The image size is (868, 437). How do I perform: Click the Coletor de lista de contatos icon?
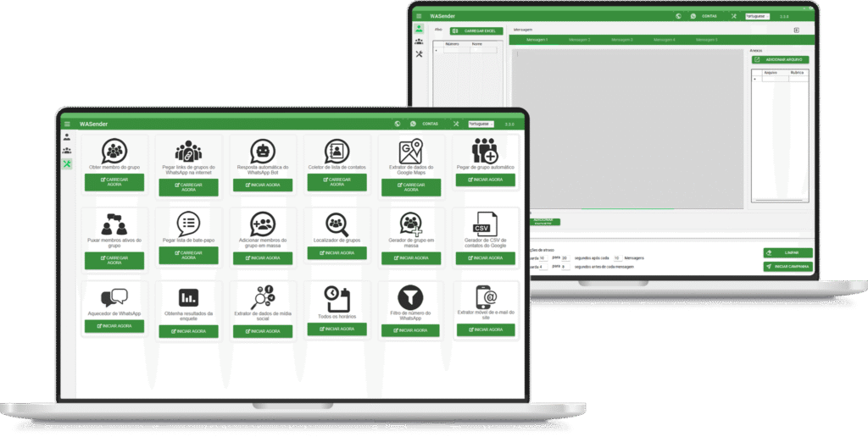tap(337, 151)
